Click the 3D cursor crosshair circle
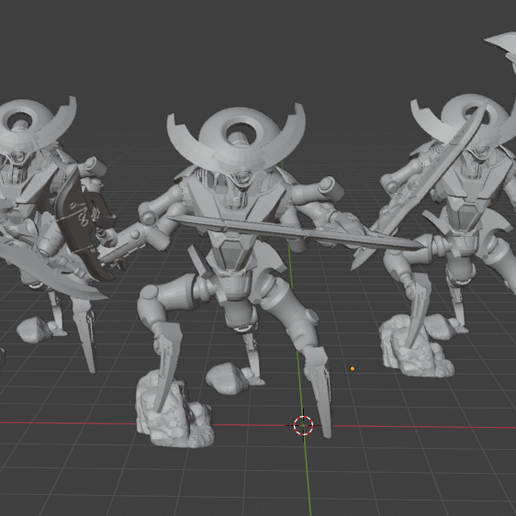516x516 pixels. [303, 425]
